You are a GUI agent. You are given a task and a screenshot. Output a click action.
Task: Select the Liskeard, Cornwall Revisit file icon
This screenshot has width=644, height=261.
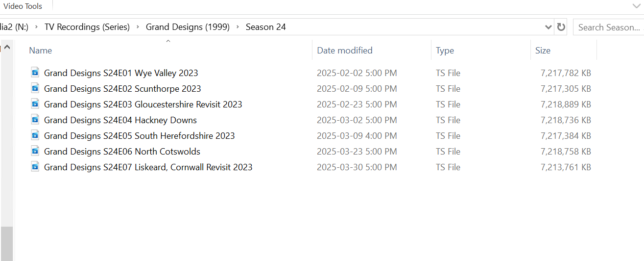(35, 167)
